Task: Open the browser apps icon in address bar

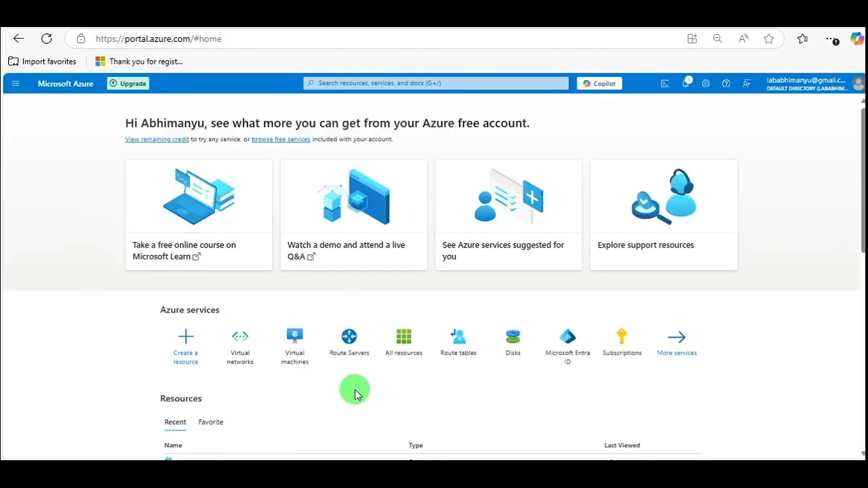Action: 692,39
